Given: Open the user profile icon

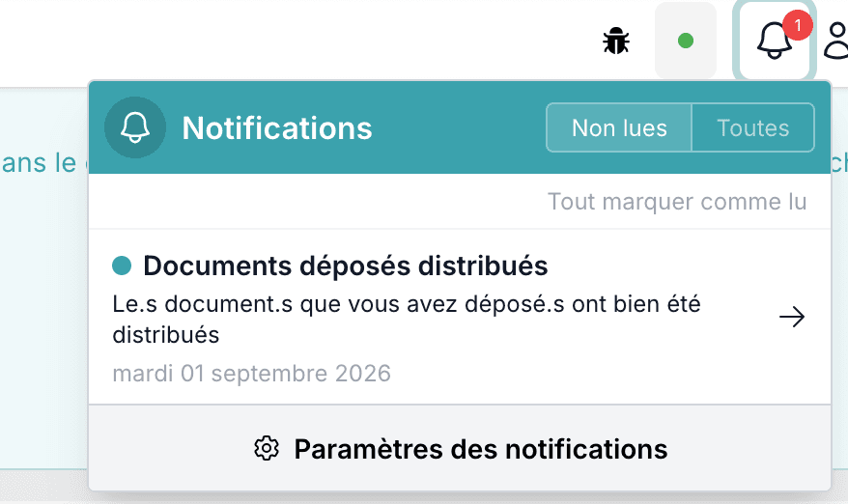Looking at the screenshot, I should coord(836,41).
